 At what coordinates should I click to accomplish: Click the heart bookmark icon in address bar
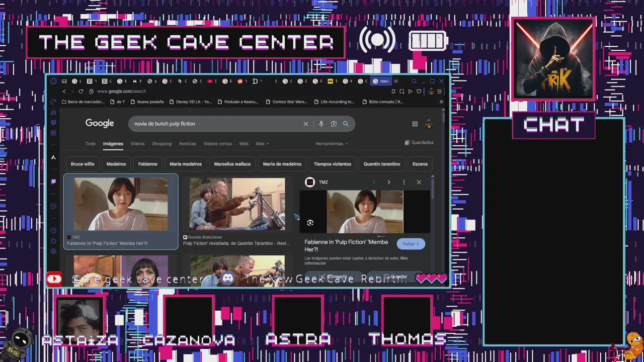[x=419, y=92]
